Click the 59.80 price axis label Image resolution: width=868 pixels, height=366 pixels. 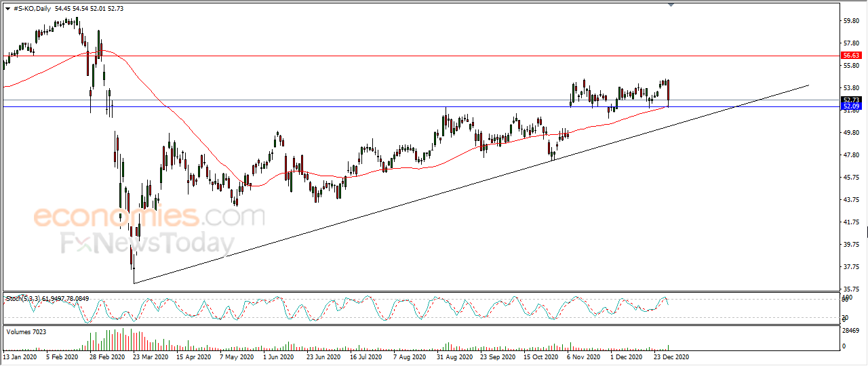tap(851, 20)
